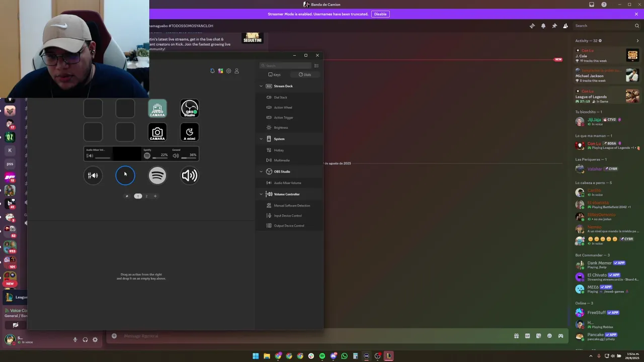
Task: Show Discord pinned messages
Action: pyautogui.click(x=554, y=26)
